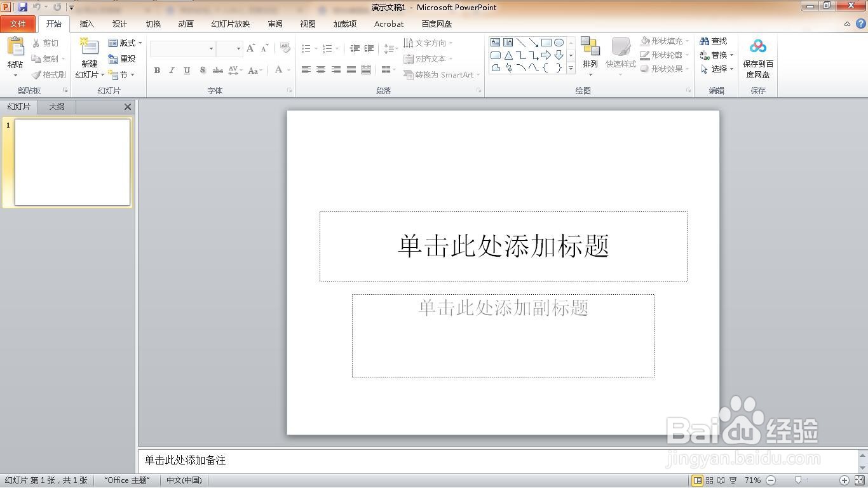The height and width of the screenshot is (488, 868).
Task: Open the line spacing dropdown
Action: click(391, 48)
